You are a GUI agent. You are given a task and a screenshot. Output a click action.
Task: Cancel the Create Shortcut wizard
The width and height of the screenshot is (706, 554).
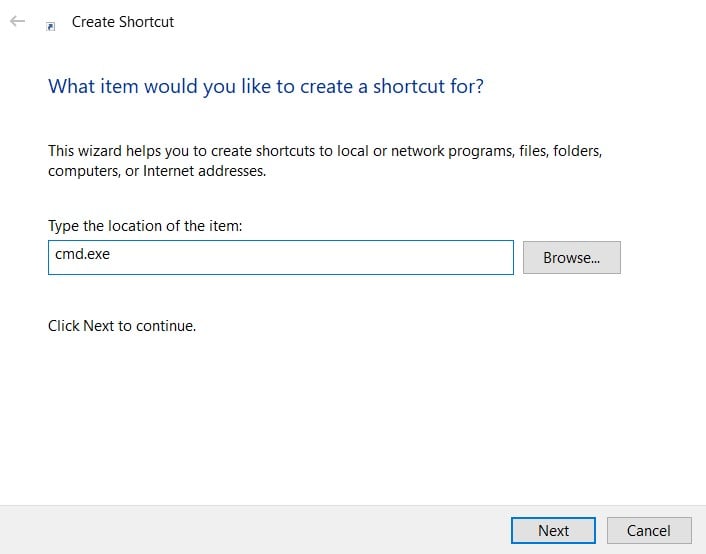click(x=648, y=530)
